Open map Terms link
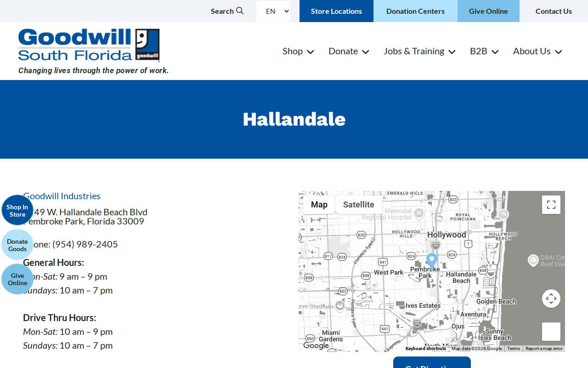This screenshot has height=368, width=588. tap(514, 349)
